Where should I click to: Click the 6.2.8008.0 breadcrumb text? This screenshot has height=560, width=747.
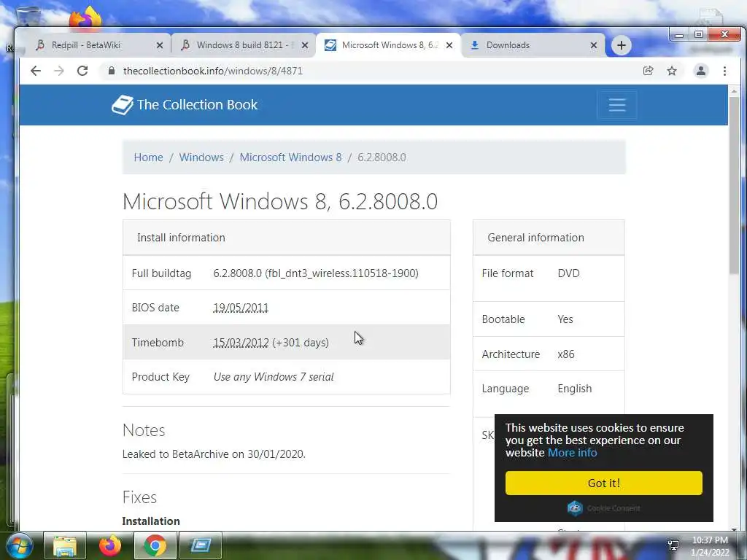[x=382, y=157]
